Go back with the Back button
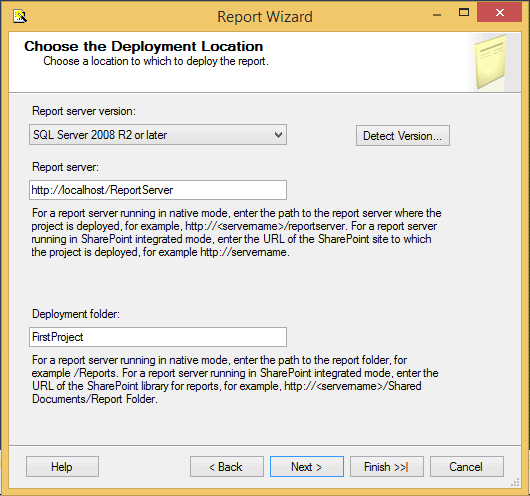Viewport: 530px width, 496px height. coord(226,467)
